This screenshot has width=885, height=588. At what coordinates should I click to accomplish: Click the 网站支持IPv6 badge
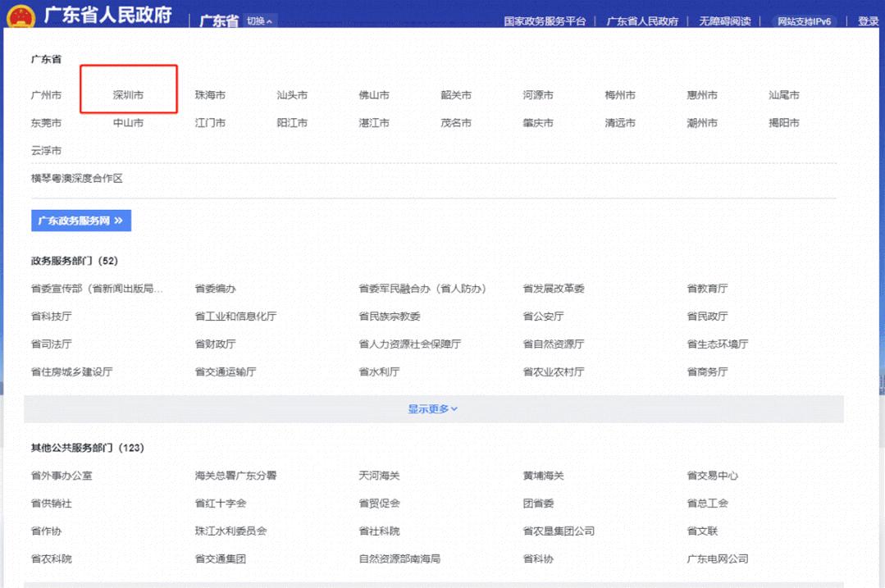[805, 21]
